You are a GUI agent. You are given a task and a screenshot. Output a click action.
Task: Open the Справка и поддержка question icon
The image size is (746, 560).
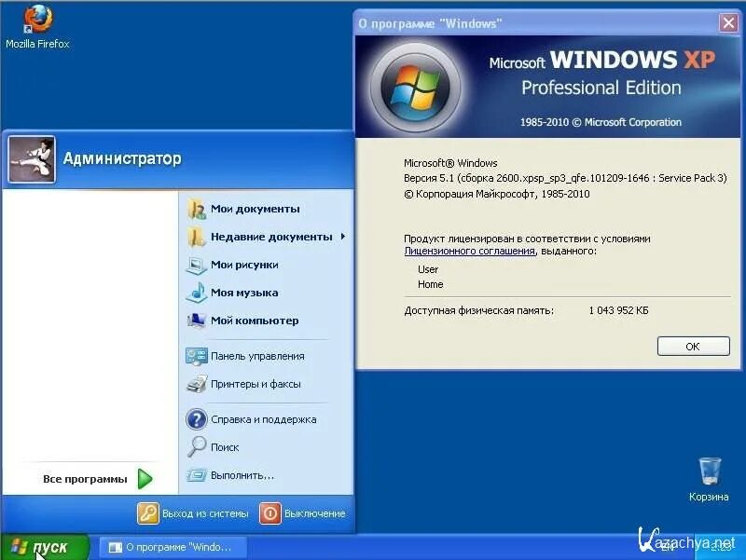pos(197,419)
